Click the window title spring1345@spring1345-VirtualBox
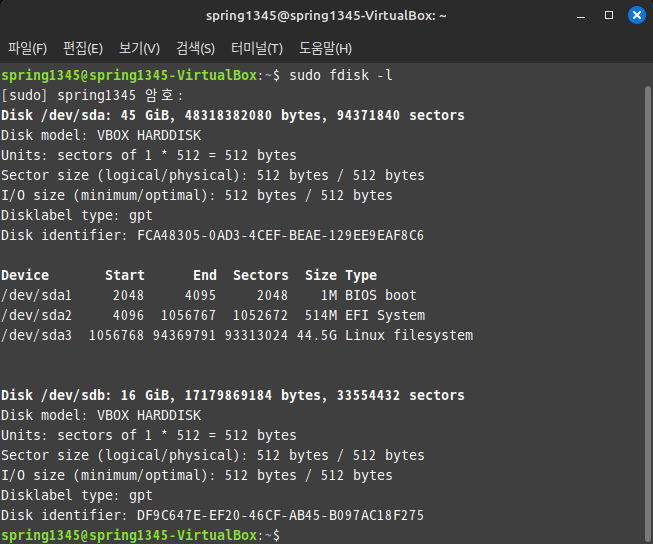Viewport: 653px width, 544px height. pyautogui.click(x=326, y=16)
